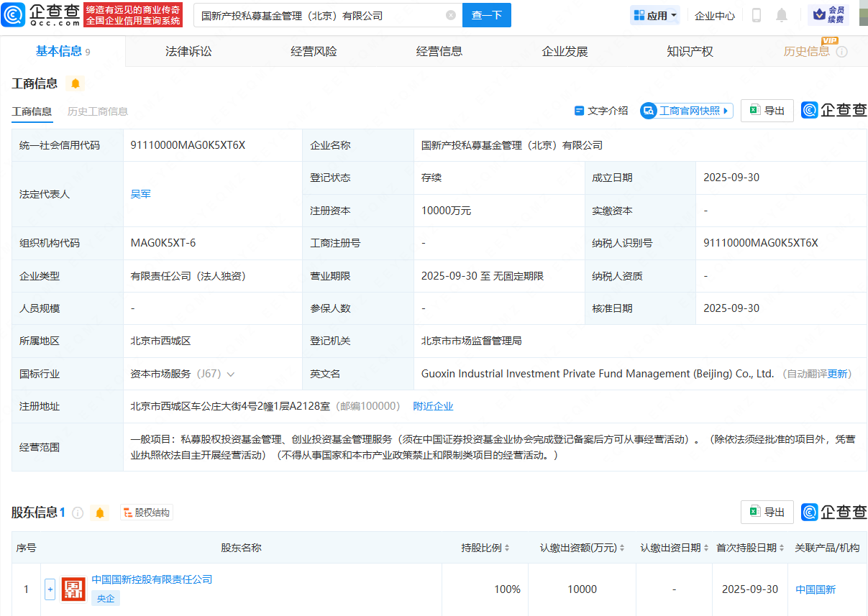
Task: Click the 中国国新 shareholder logo thumbnail
Action: (73, 589)
